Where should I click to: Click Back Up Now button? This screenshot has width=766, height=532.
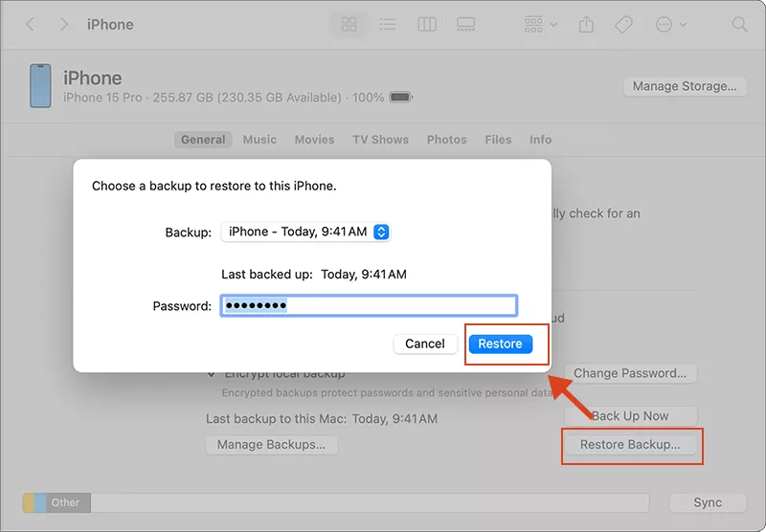click(630, 416)
